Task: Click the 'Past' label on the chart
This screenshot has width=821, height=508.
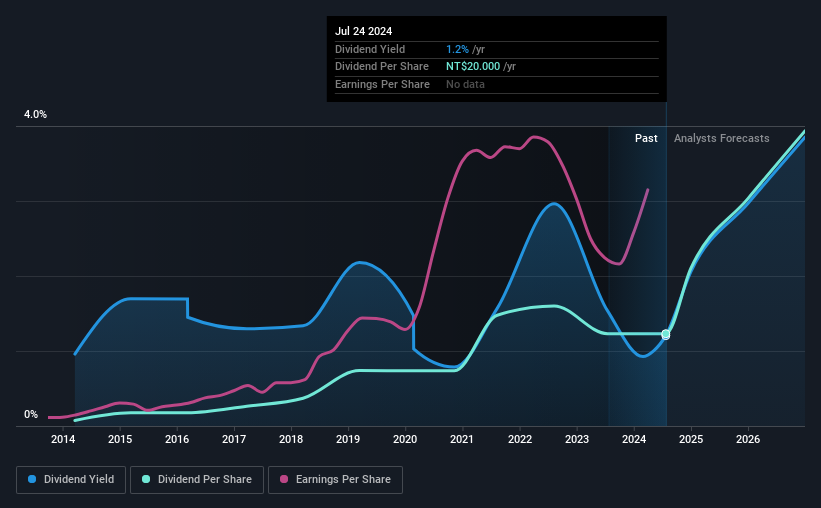Action: coord(646,138)
